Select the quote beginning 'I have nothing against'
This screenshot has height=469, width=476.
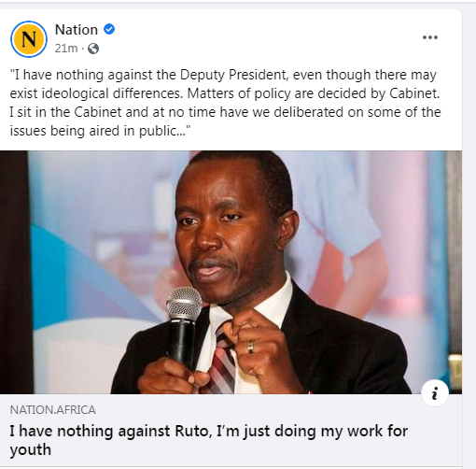click(228, 103)
